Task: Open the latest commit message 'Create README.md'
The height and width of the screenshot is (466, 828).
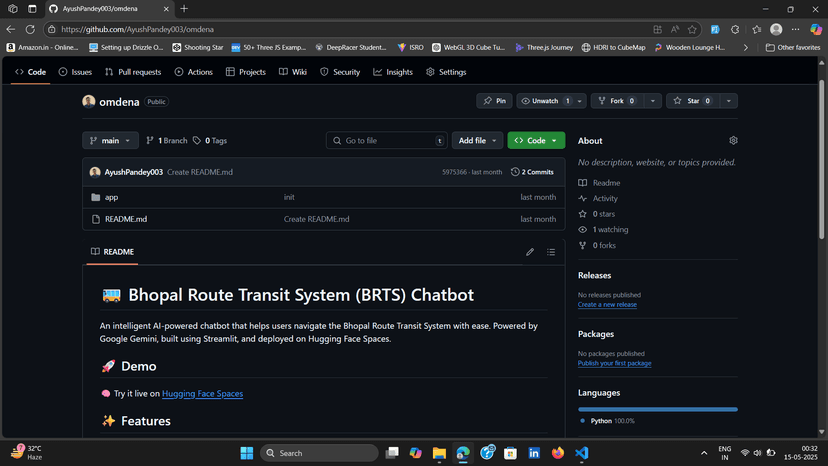Action: [200, 172]
